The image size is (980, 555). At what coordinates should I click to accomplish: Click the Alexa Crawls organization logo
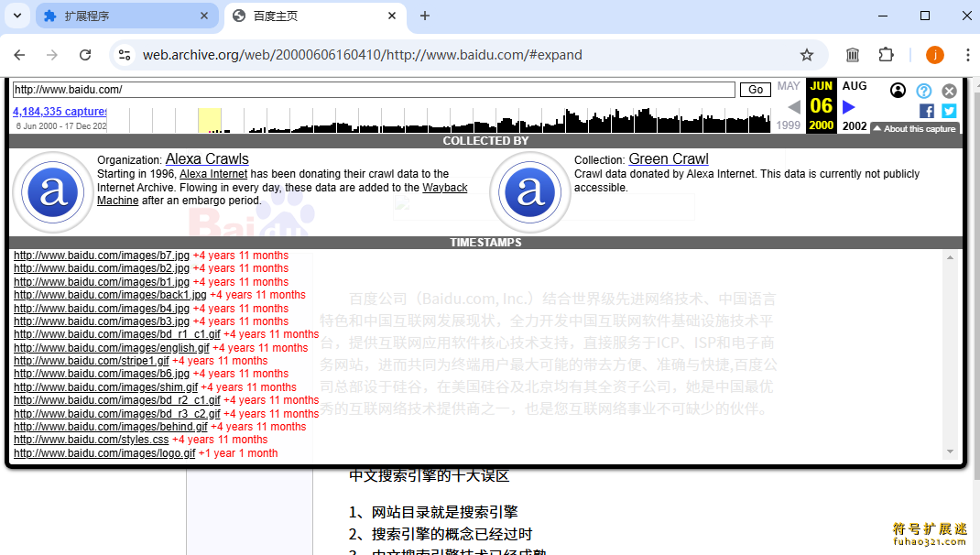pyautogui.click(x=52, y=192)
